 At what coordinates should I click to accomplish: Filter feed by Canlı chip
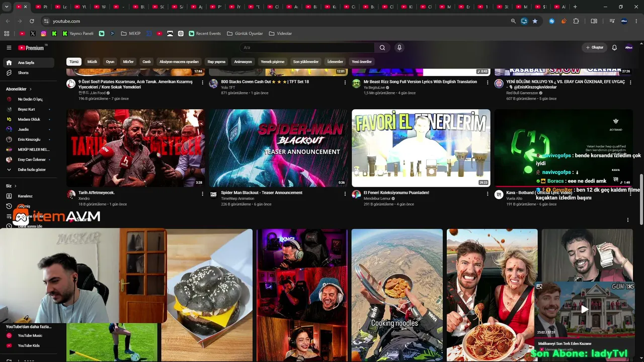[146, 62]
